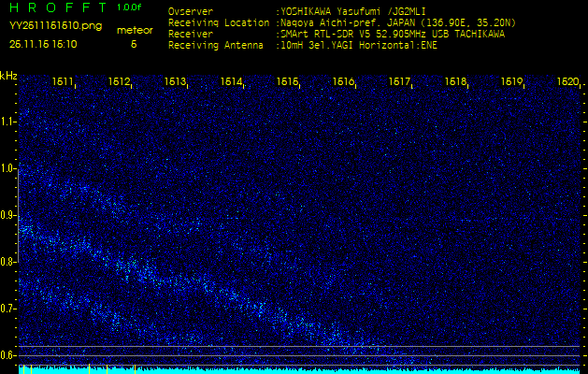The width and height of the screenshot is (588, 374).
Task: Select the 1617 time marker
Action: 400,82
